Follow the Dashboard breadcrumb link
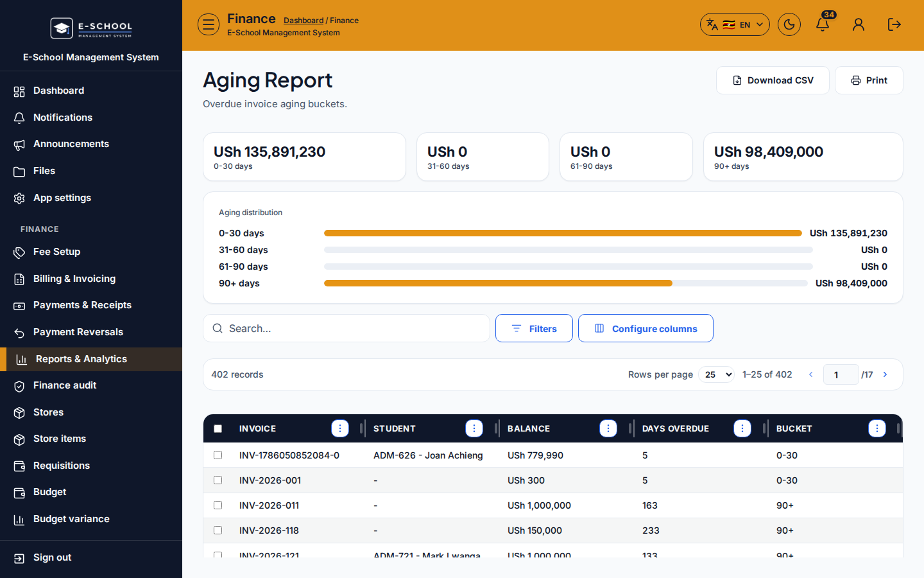The width and height of the screenshot is (924, 578). 304,21
